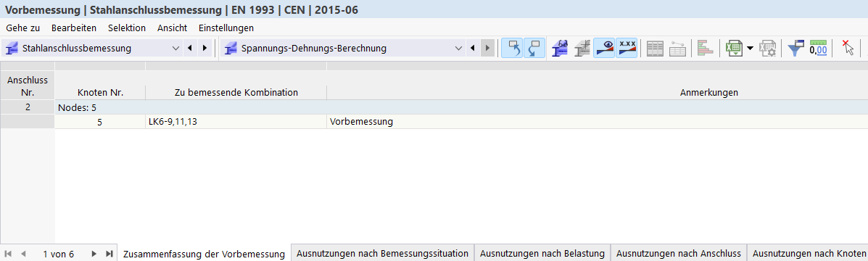This screenshot has width=868, height=261.
Task: Open Ansicht menu
Action: click(x=172, y=28)
